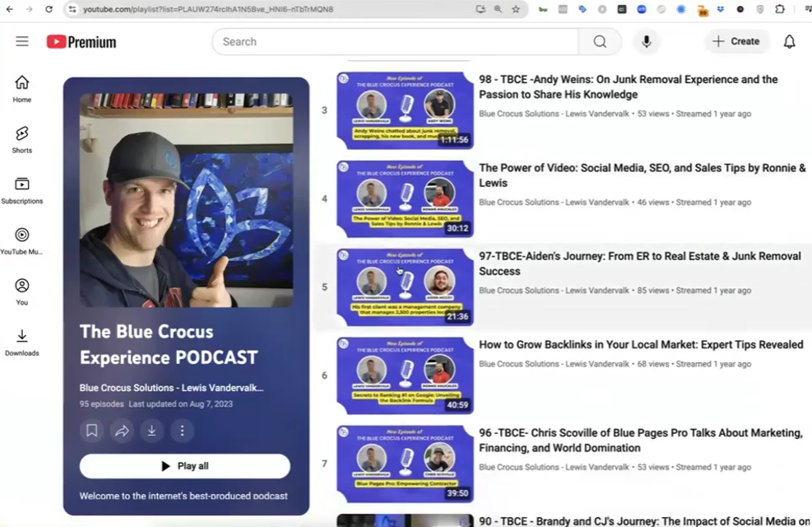Click the playlist cover image
Viewport: 812px width, 527px height.
point(187,201)
